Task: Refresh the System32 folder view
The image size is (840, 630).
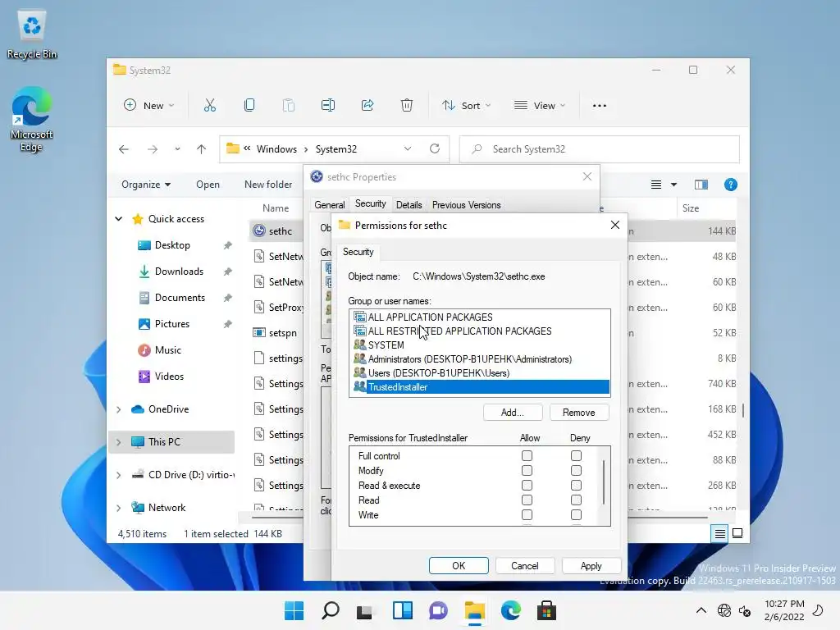Action: 435,149
